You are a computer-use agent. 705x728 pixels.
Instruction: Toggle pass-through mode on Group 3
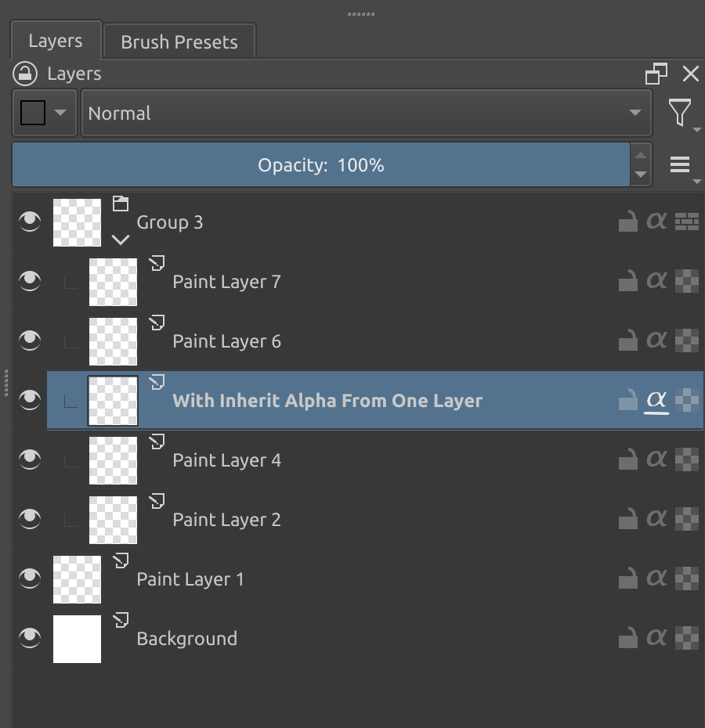(x=687, y=222)
